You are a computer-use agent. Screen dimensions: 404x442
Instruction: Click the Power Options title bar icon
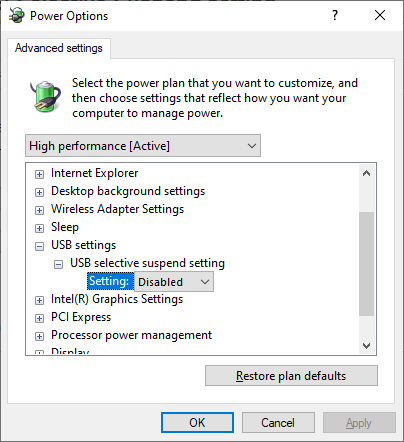17,15
